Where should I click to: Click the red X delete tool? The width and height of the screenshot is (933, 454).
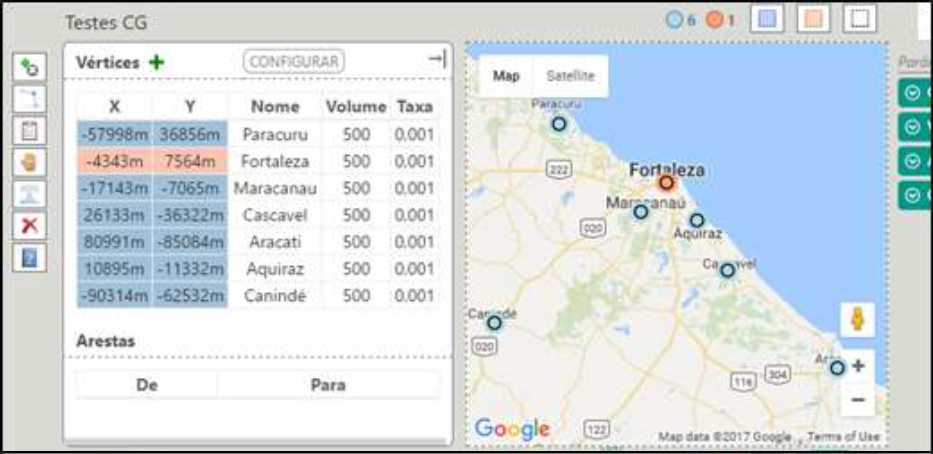click(x=29, y=225)
